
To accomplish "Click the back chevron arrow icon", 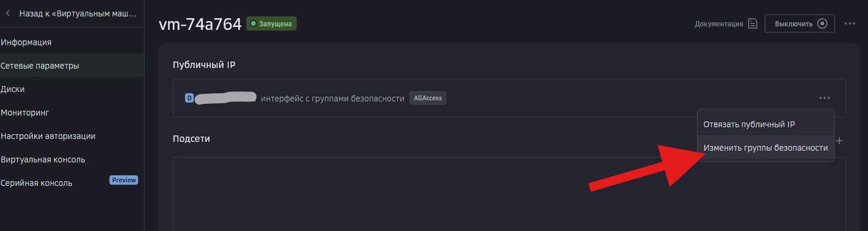I will tap(8, 12).
